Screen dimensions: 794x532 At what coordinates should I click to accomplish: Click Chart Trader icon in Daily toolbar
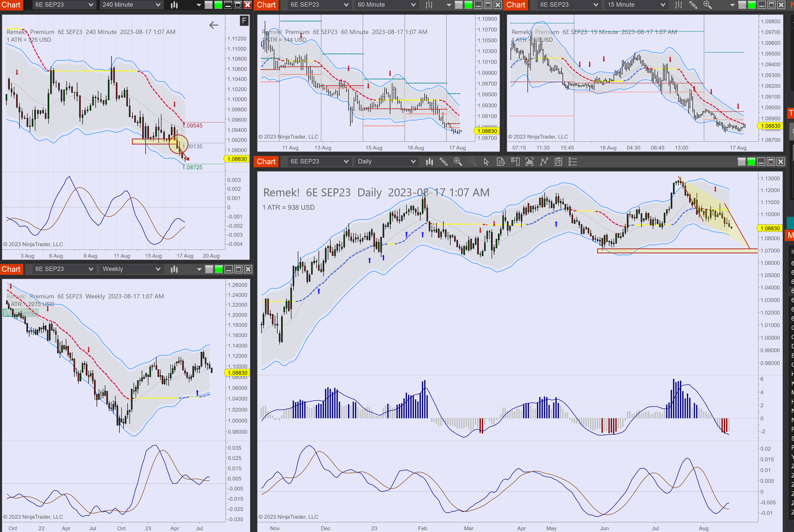(515, 162)
